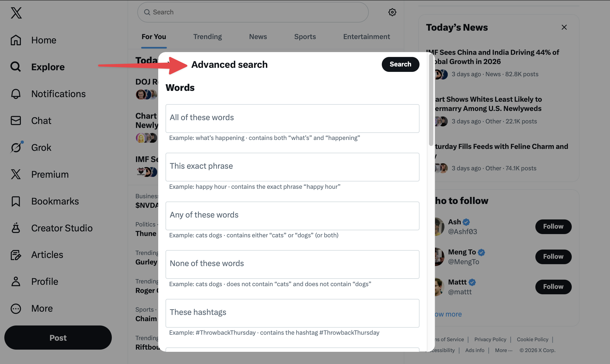
Task: Open Chat from the envelope icon
Action: [15, 120]
